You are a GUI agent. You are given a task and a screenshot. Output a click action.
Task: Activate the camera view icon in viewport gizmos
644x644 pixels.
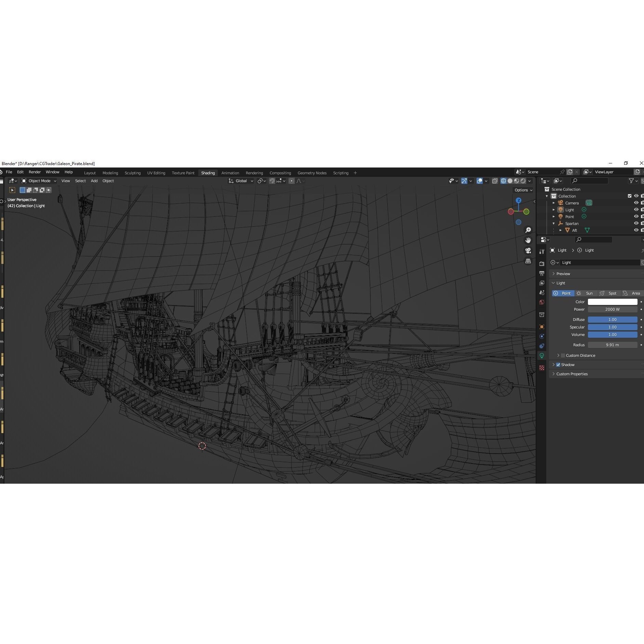pyautogui.click(x=528, y=251)
